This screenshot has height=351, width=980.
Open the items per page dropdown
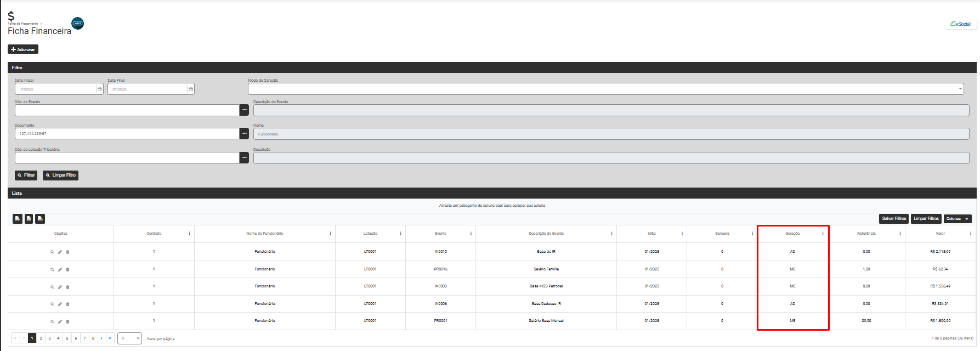click(x=129, y=338)
